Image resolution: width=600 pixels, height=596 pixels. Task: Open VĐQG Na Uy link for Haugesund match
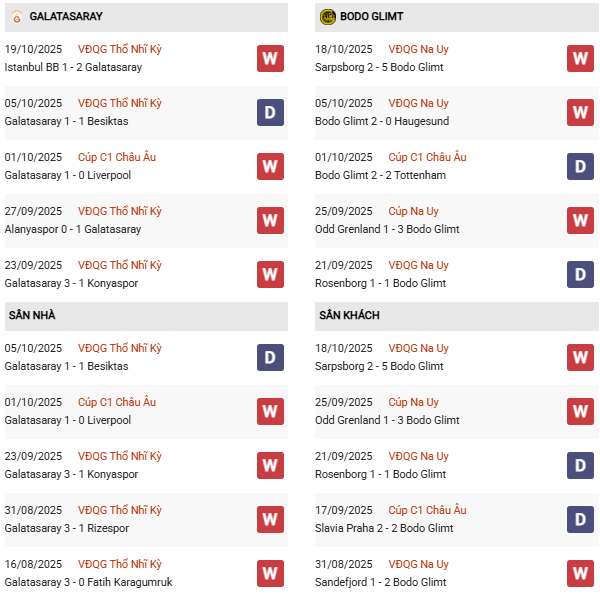418,103
